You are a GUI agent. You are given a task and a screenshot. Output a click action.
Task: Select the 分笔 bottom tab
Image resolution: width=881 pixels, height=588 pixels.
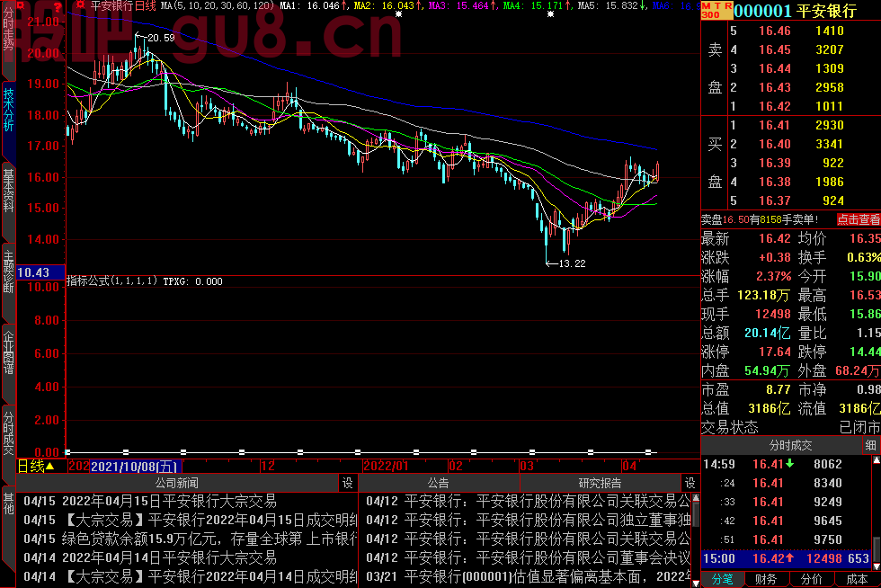click(x=723, y=580)
